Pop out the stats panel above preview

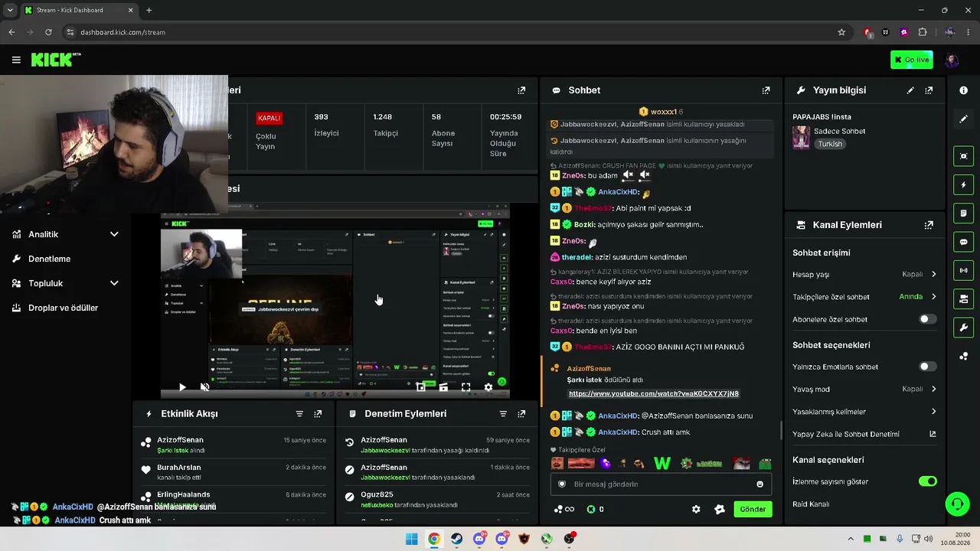(521, 90)
